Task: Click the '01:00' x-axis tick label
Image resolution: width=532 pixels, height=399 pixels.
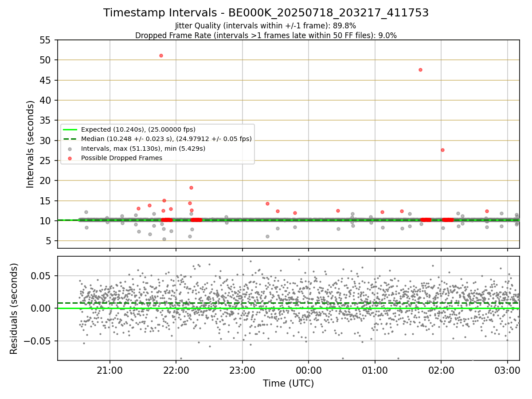Action: tap(375, 370)
